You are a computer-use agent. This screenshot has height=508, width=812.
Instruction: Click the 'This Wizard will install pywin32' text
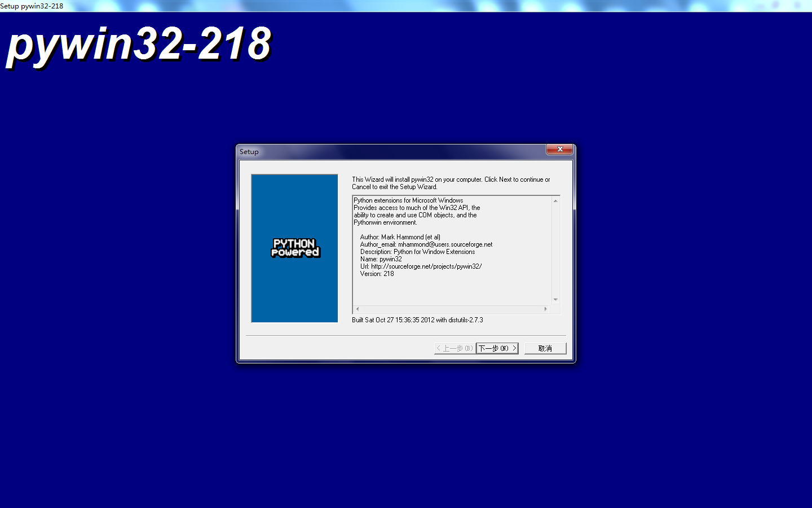tap(451, 183)
